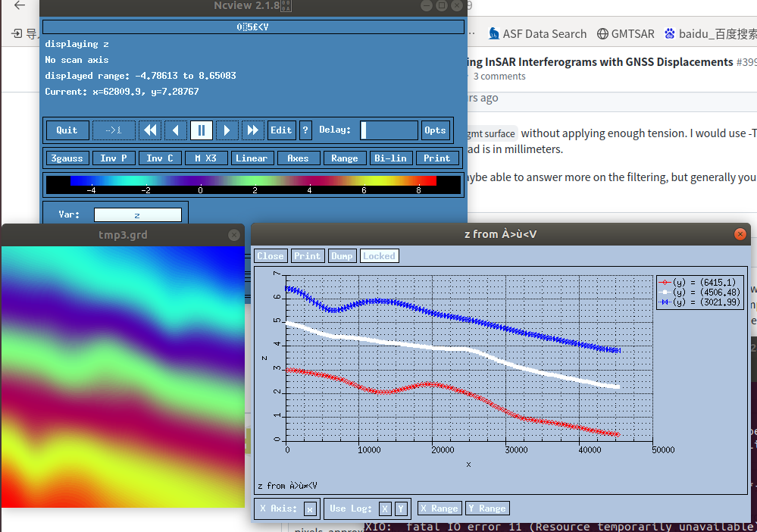Fast-forward the Ncview animation
The width and height of the screenshot is (757, 532).
[252, 130]
